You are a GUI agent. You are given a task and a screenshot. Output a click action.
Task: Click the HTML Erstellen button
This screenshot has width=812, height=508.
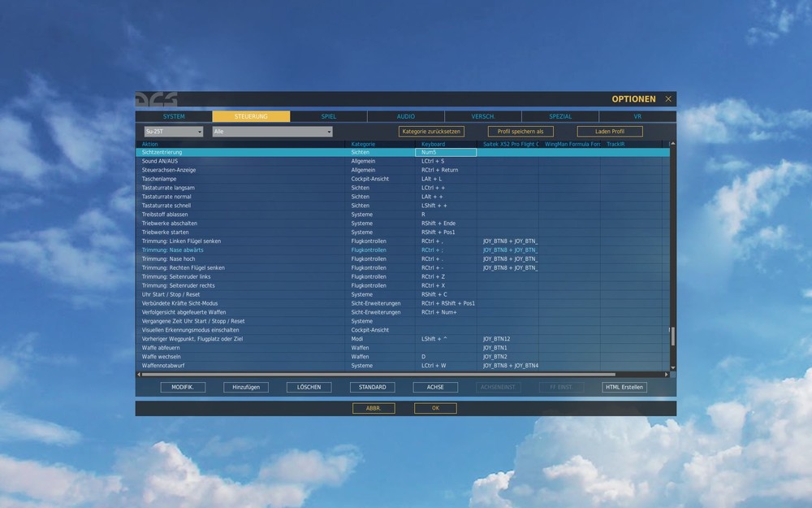click(624, 387)
